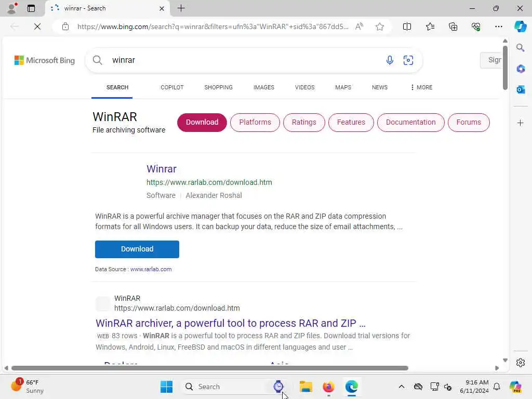
Task: Click the Alexander Roshal developer text
Action: pos(214,195)
